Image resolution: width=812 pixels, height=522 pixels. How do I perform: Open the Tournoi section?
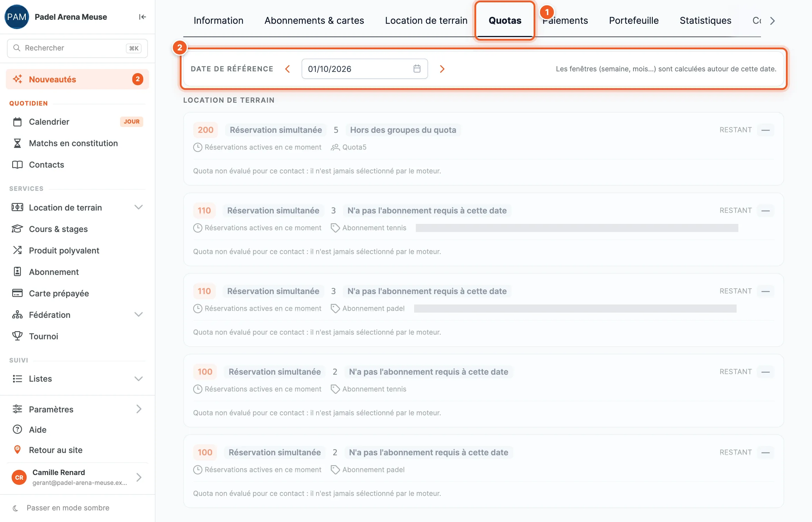click(77, 336)
